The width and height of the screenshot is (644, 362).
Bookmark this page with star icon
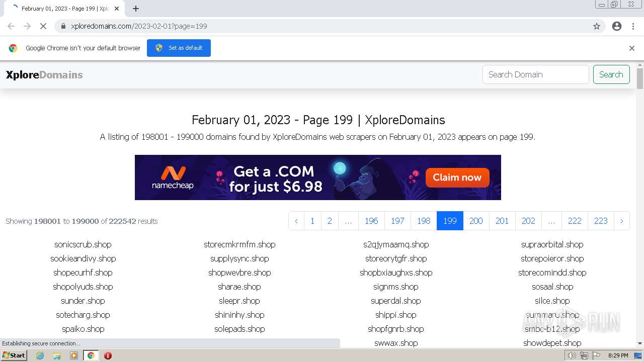(597, 26)
